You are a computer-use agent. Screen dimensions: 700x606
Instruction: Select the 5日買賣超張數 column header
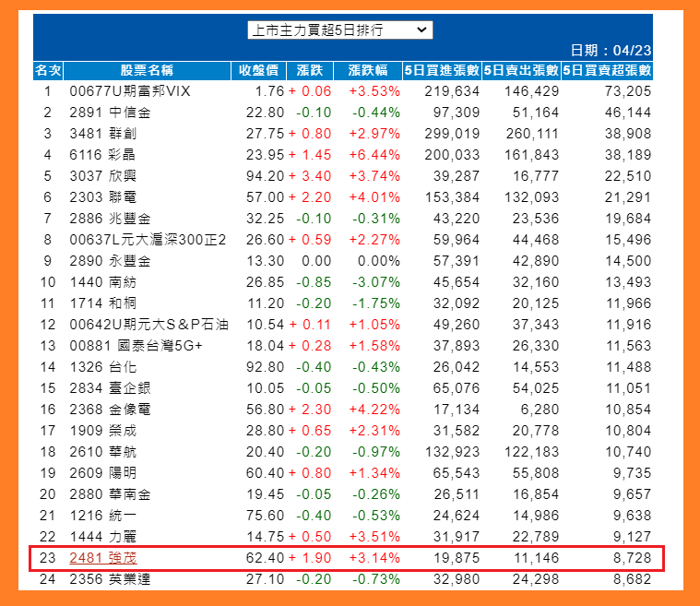(x=607, y=70)
